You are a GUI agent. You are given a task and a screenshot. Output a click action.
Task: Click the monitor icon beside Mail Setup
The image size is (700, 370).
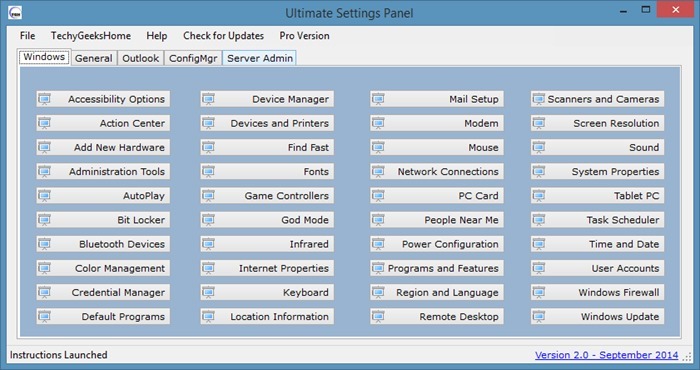[378, 99]
